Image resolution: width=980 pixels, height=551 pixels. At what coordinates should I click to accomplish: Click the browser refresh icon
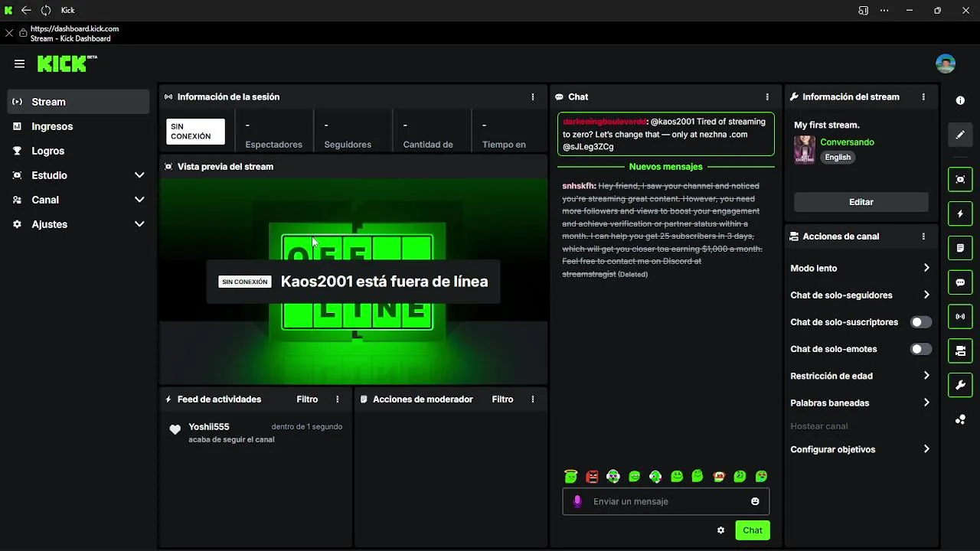click(x=46, y=11)
